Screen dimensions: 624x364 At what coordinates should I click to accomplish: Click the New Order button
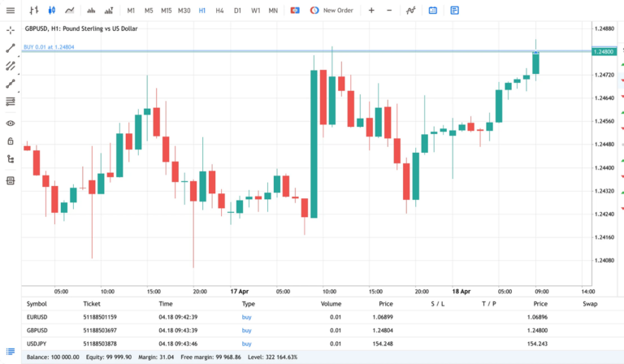pyautogui.click(x=332, y=11)
